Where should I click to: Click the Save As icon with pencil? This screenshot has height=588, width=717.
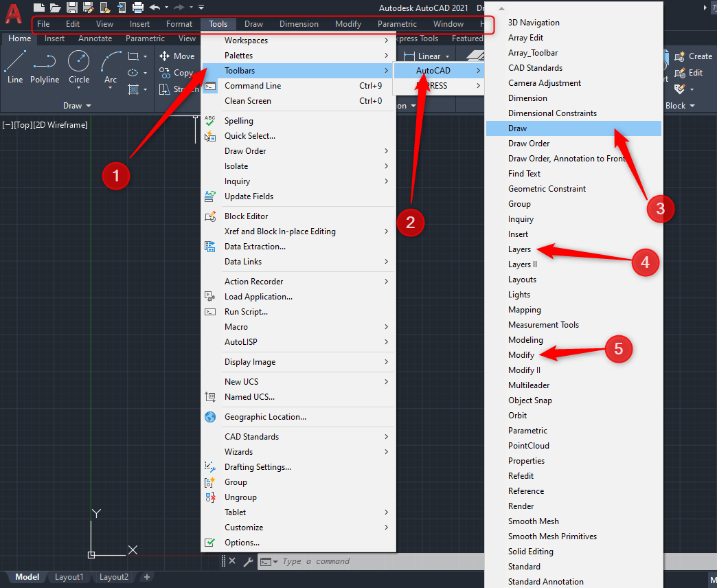click(x=89, y=8)
